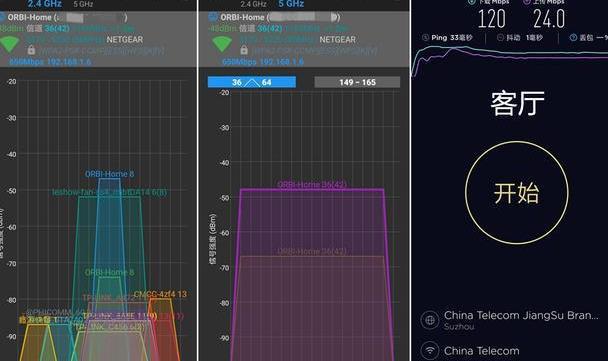Click NETGEAR vendor text in left panel
The image size is (608, 361).
125,40
